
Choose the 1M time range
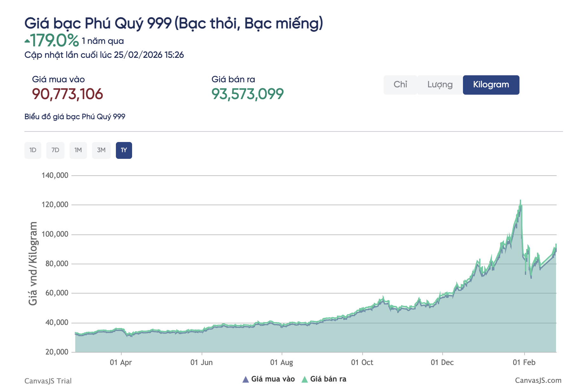click(78, 150)
